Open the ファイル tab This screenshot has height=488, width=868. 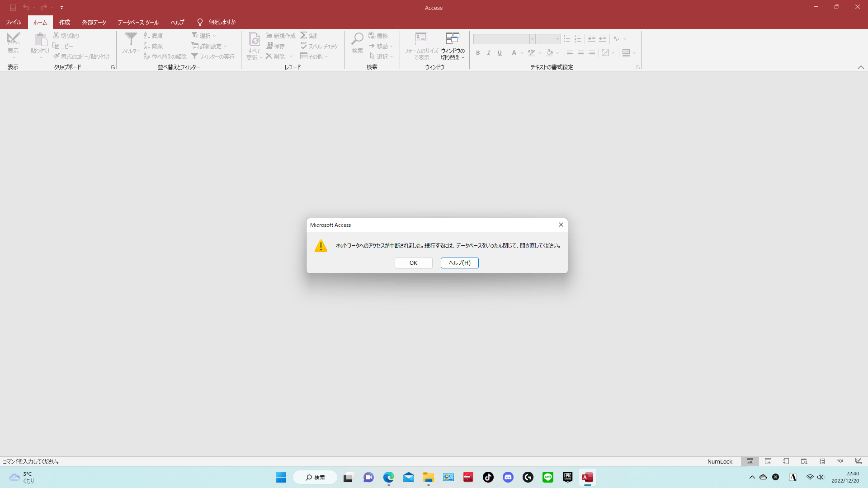(x=14, y=22)
